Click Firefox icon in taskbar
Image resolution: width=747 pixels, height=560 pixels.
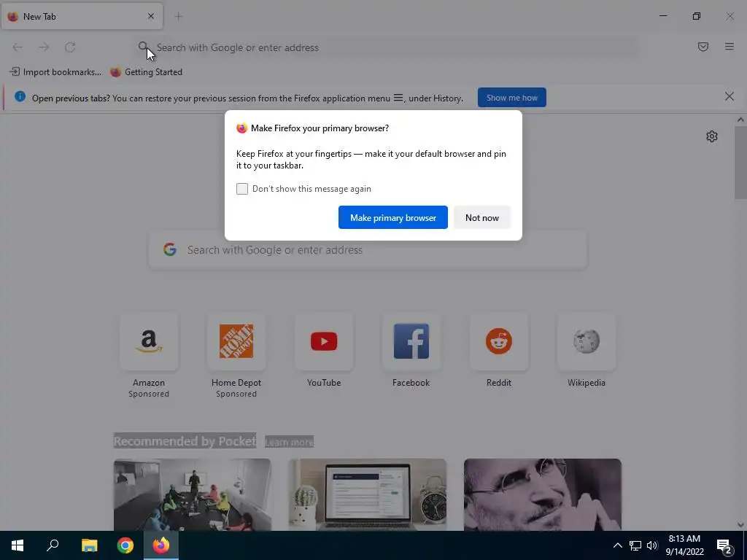coord(161,545)
